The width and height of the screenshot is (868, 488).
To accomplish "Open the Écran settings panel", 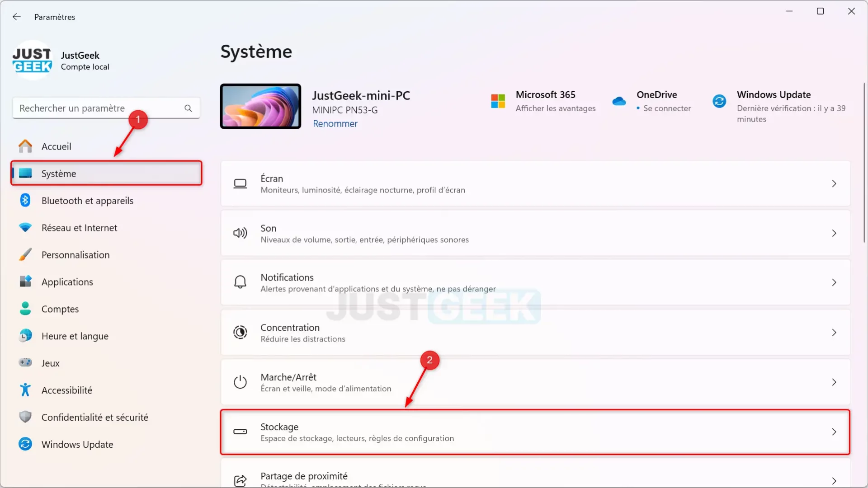I will 535,183.
